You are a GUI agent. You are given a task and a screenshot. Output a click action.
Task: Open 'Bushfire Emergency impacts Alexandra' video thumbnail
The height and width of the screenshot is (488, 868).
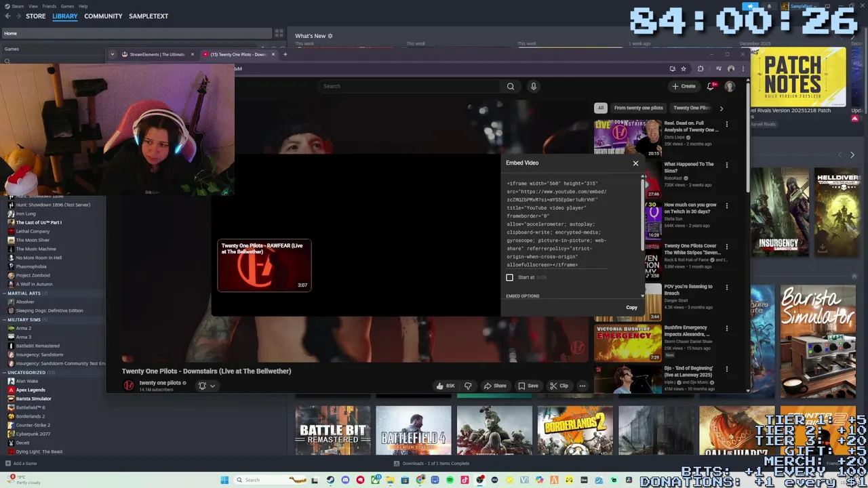[x=627, y=343]
